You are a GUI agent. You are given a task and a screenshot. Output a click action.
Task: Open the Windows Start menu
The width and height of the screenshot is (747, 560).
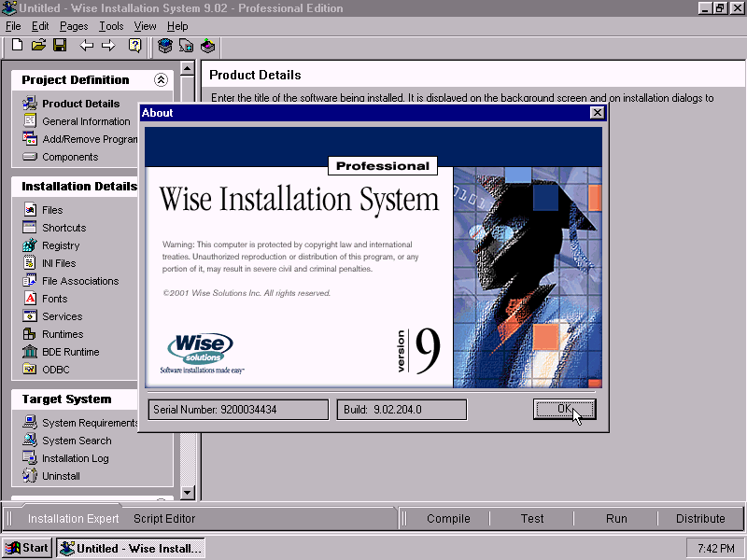tap(27, 548)
